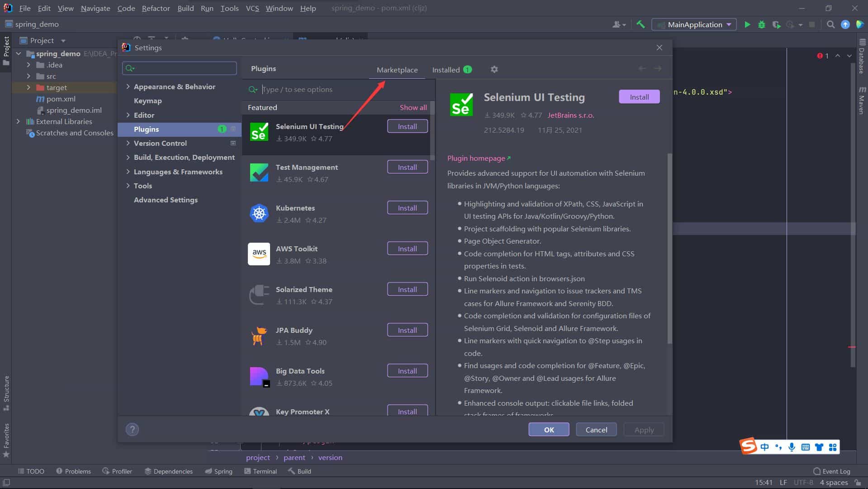Switch to the Marketplace tab
The image size is (868, 489).
397,70
